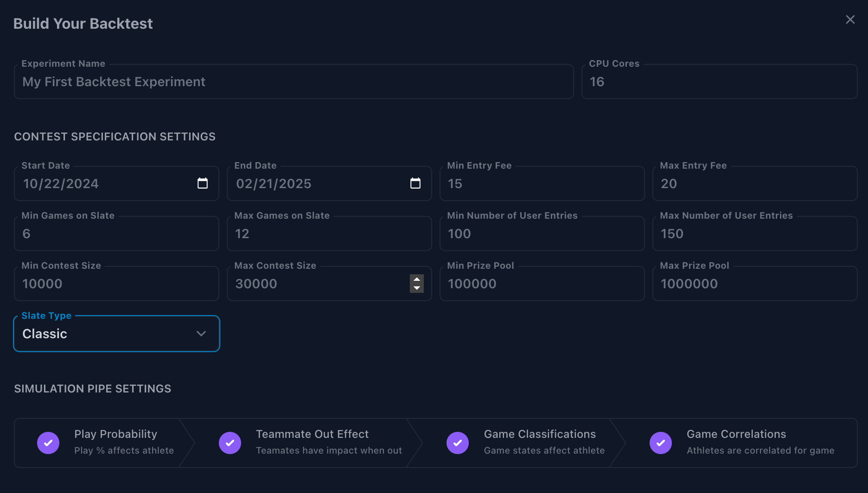Click the Max Entry Fee field

click(755, 183)
